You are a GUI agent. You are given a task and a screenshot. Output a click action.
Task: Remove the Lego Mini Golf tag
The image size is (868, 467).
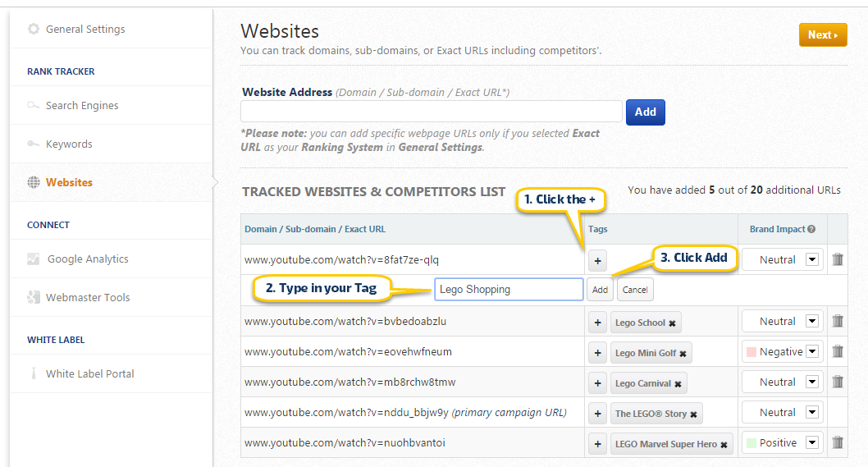coord(683,353)
